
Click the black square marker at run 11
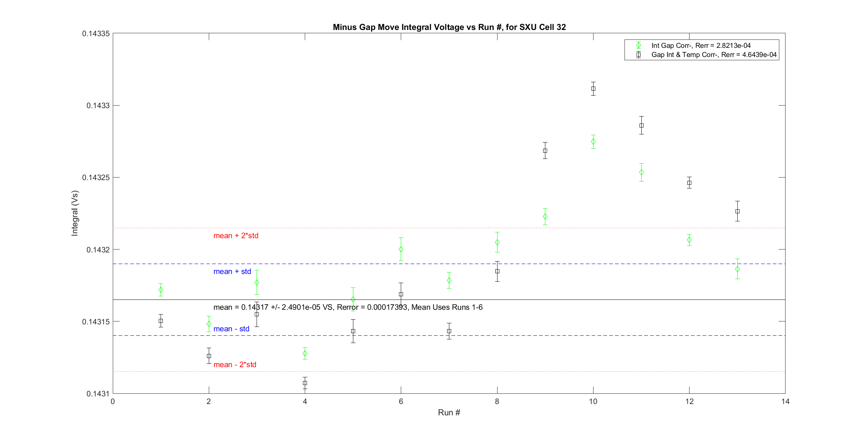click(641, 125)
